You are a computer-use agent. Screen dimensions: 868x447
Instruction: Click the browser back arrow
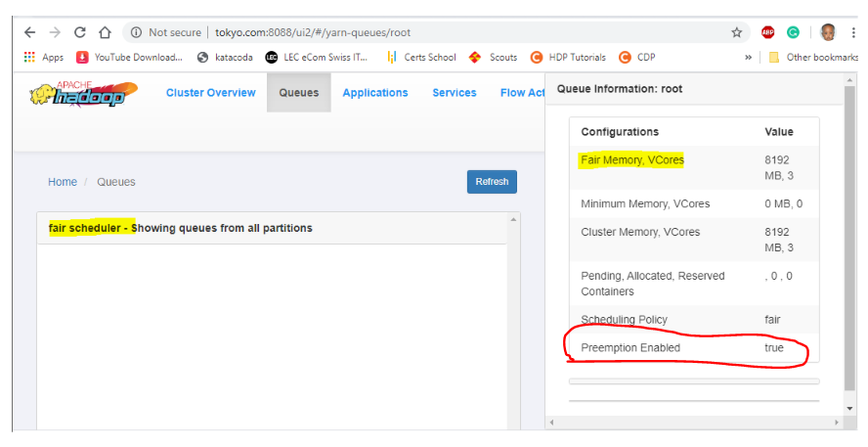point(29,32)
